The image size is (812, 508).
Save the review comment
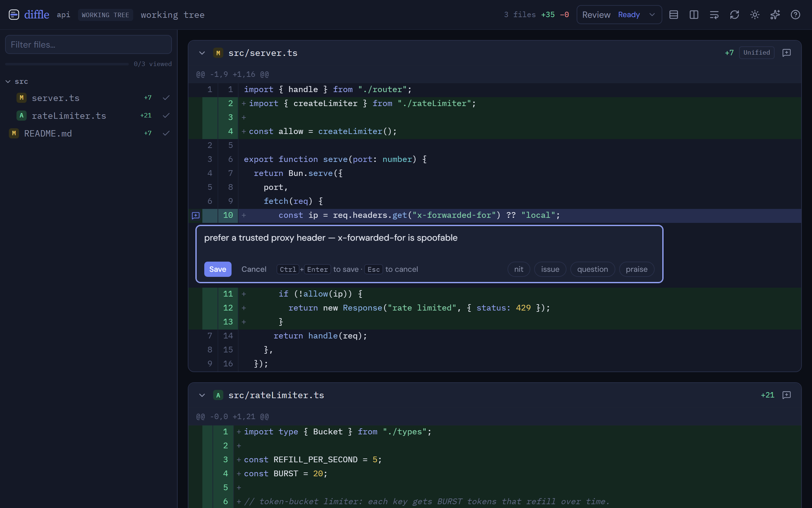click(x=218, y=269)
